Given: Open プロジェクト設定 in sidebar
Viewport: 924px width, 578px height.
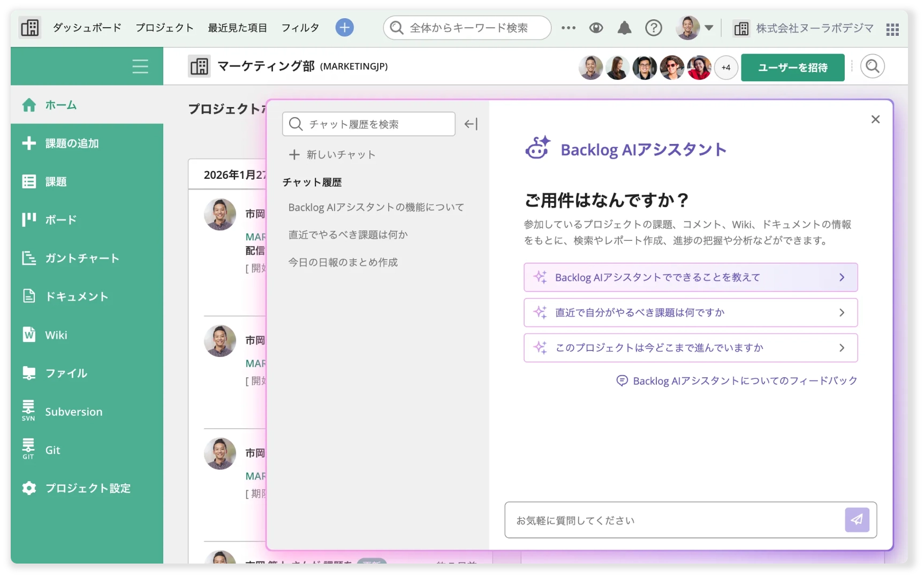Looking at the screenshot, I should tap(87, 488).
